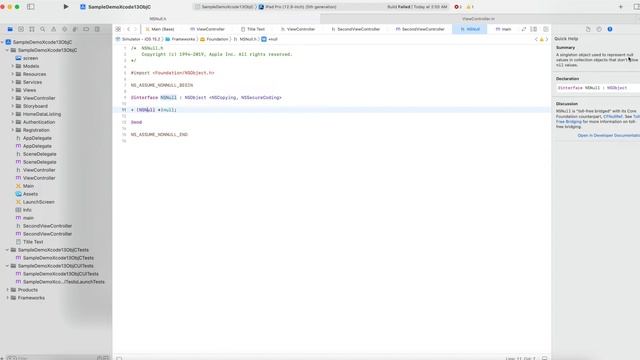Follow the CFNullRef link in Discussion
640x360 pixels.
(x=613, y=116)
